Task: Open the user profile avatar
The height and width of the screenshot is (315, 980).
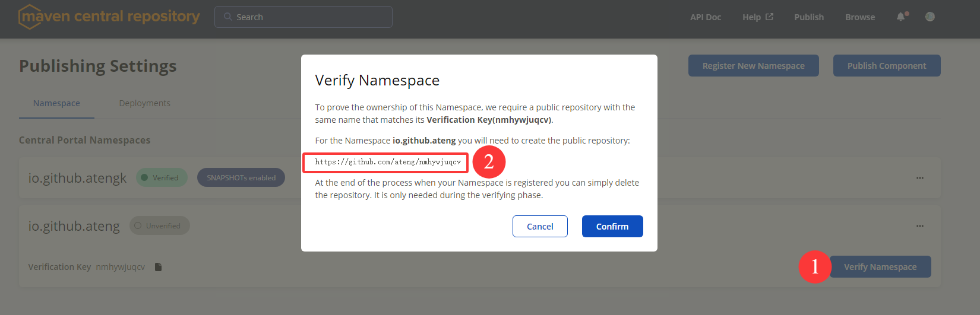Action: (x=930, y=17)
